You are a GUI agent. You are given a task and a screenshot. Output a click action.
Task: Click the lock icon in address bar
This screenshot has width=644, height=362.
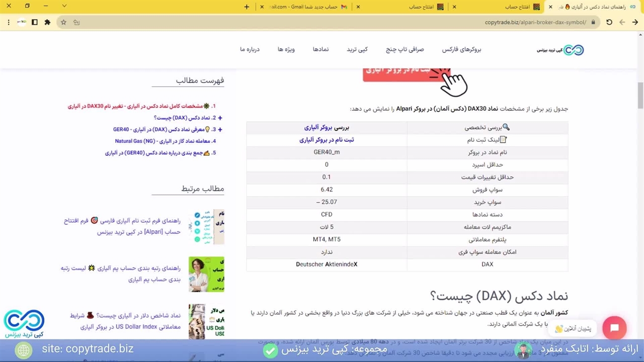[593, 22]
